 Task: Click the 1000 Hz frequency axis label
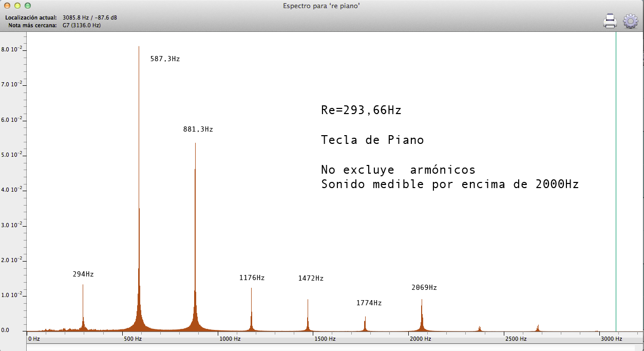coord(230,339)
